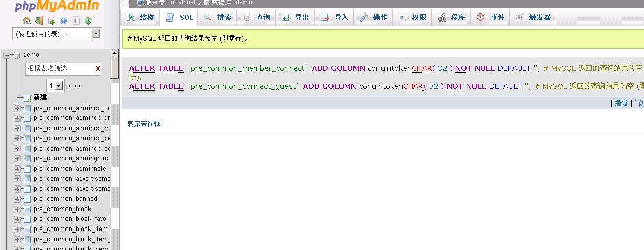Open the 最近使用的表 recent tables dropdown
644x250 pixels.
(57, 34)
